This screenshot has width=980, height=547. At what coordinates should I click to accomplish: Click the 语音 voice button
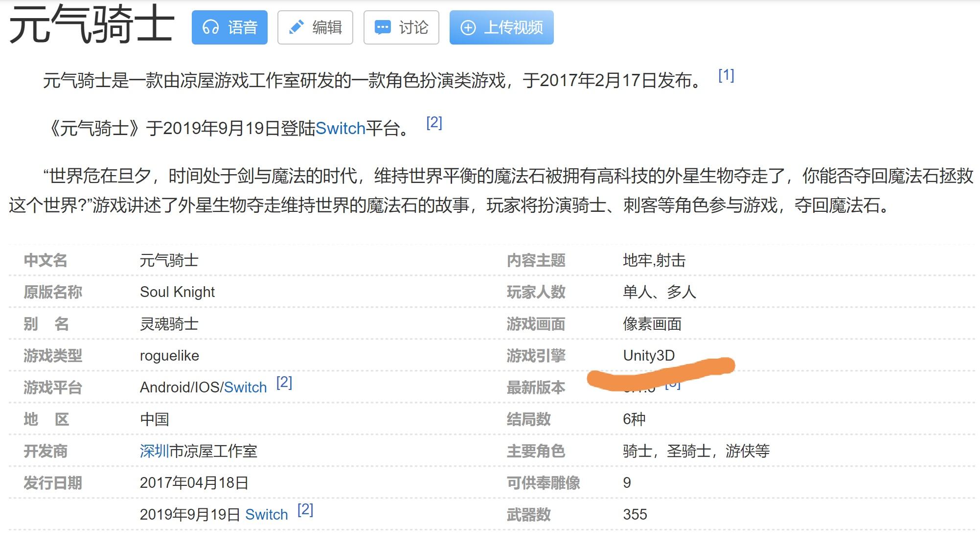click(x=229, y=27)
